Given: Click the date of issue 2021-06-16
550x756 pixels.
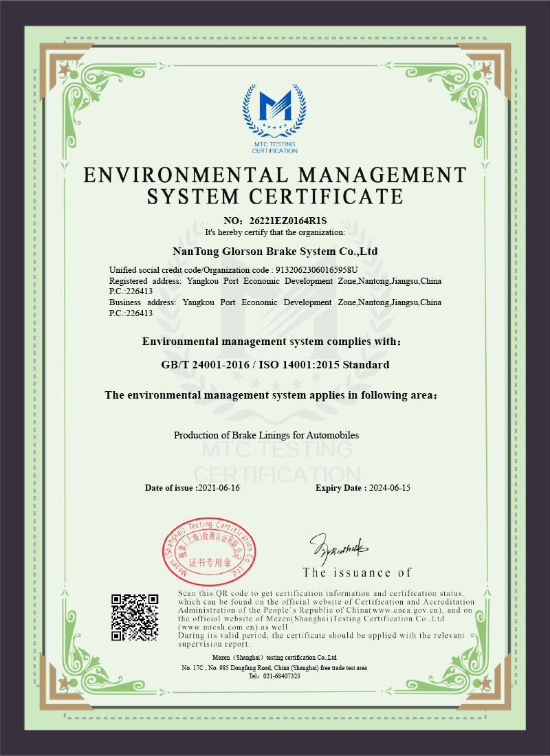Looking at the screenshot, I should point(219,488).
